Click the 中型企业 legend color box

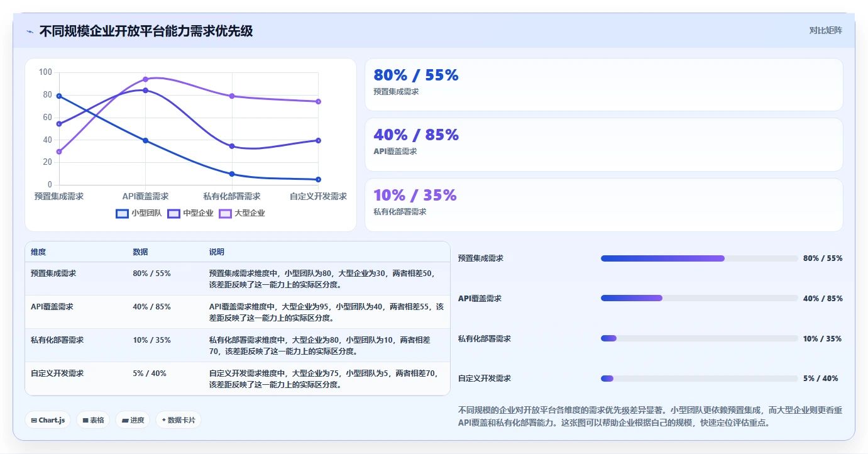pyautogui.click(x=174, y=213)
